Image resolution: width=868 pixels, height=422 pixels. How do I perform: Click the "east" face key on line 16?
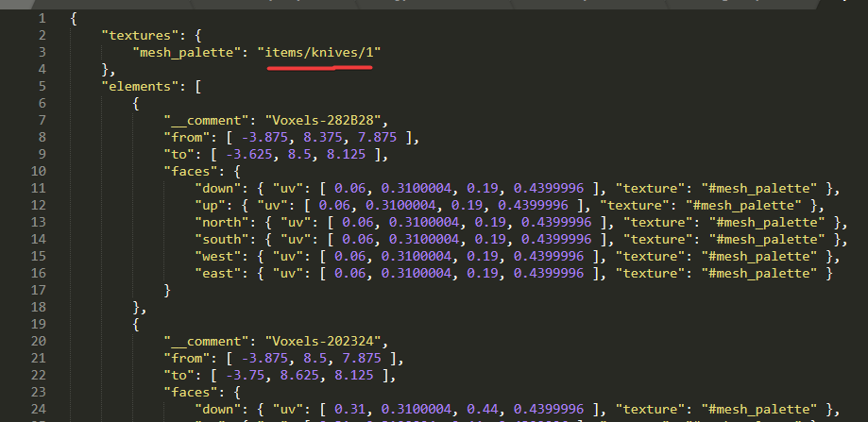pos(218,273)
